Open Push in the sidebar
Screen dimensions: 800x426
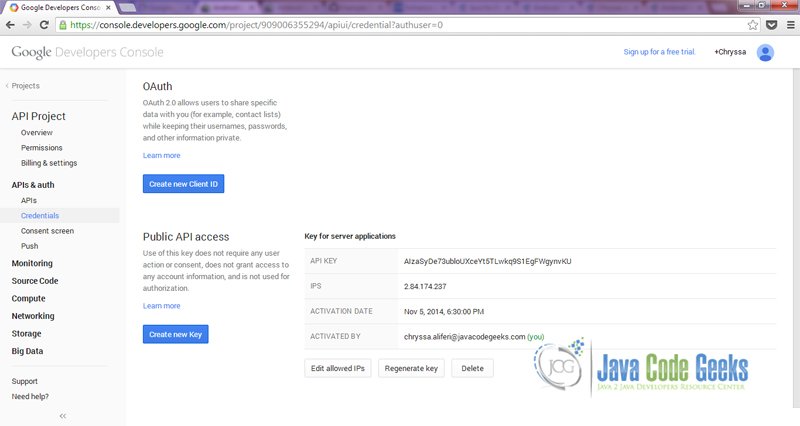[30, 246]
